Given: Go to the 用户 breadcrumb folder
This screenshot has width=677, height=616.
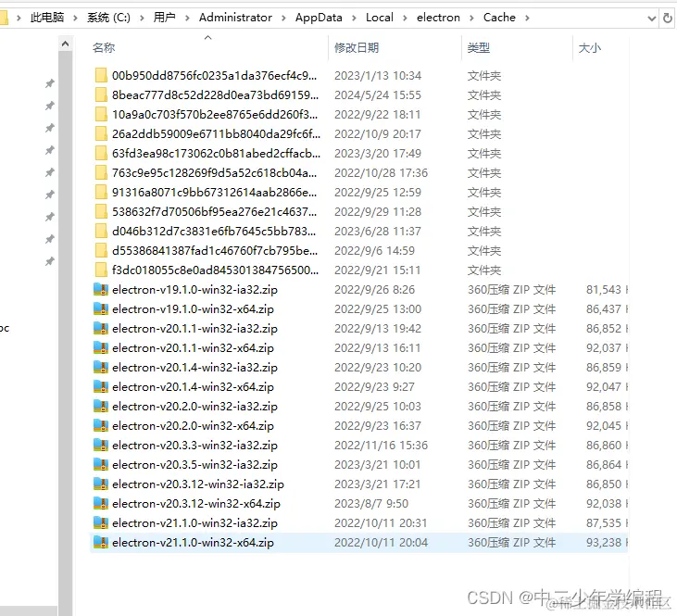Looking at the screenshot, I should click(165, 18).
